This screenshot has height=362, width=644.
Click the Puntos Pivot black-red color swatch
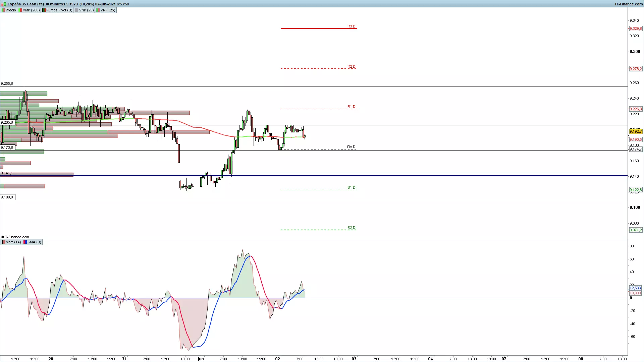coord(44,10)
